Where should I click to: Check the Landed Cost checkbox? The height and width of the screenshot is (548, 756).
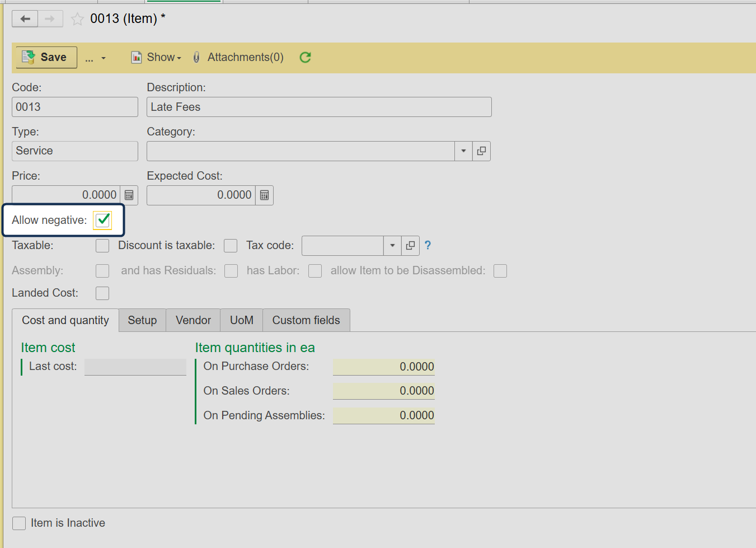point(102,293)
